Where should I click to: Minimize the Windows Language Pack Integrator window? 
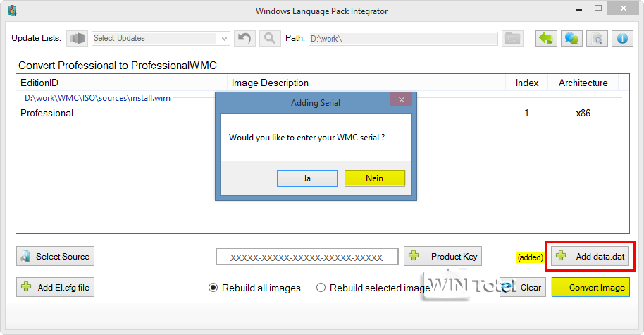click(579, 9)
